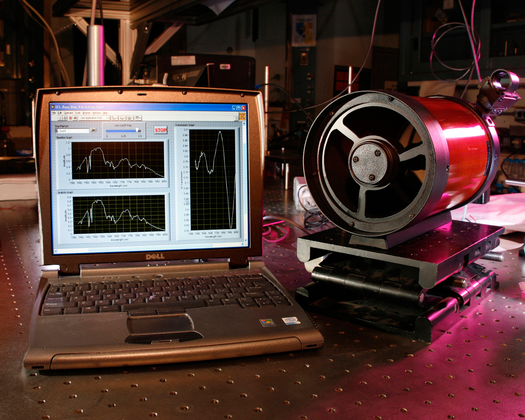Abort execution with the red stop circle

pos(70,118)
